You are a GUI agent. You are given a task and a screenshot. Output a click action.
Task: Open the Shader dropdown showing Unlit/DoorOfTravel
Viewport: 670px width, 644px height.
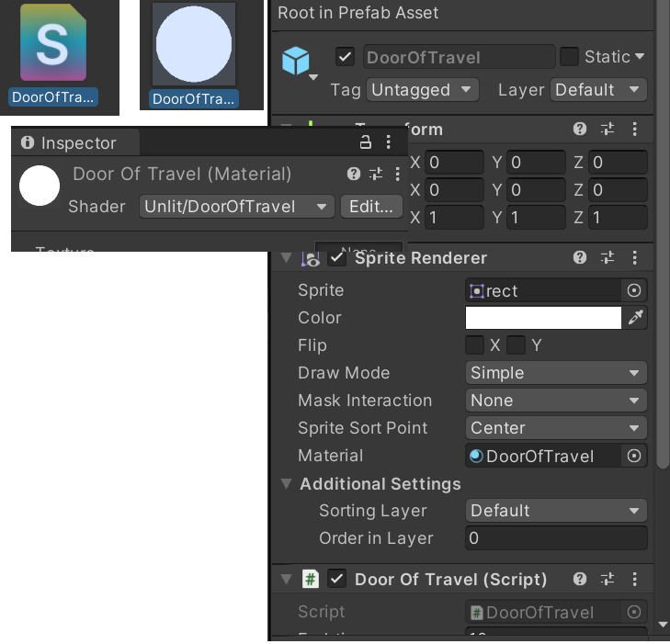coord(237,207)
